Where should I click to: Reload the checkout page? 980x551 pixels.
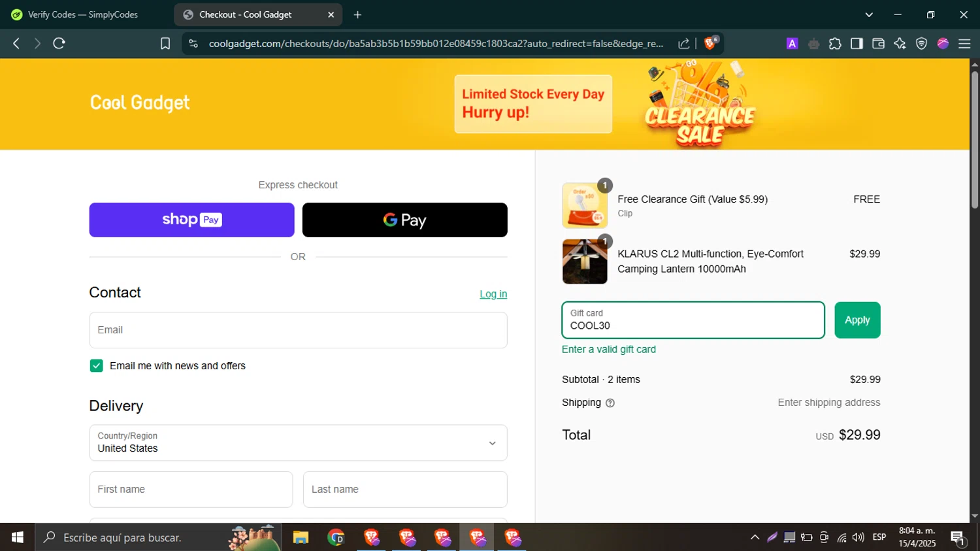(x=59, y=43)
